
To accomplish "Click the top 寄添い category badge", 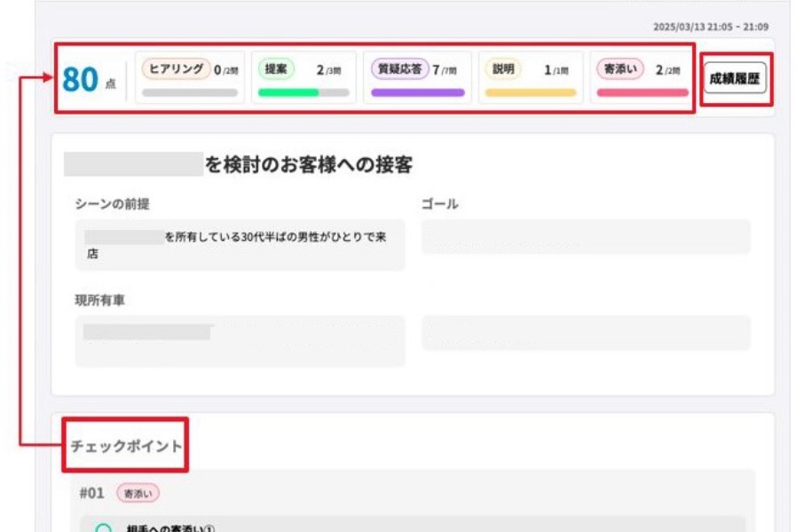I will (620, 69).
